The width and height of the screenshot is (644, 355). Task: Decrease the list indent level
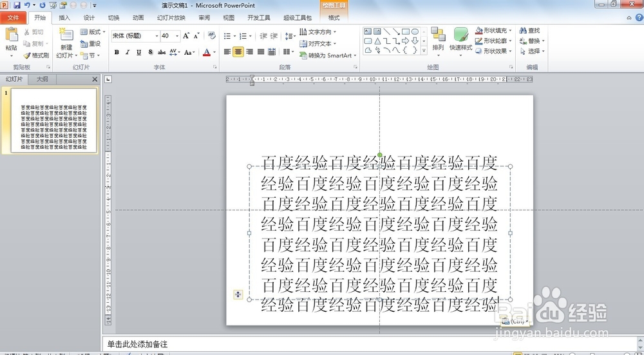pyautogui.click(x=263, y=36)
